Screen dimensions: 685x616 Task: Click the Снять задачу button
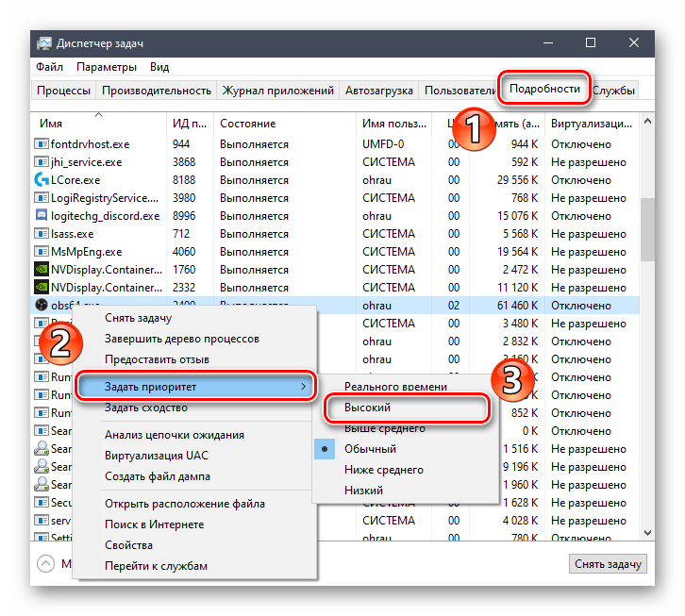[x=608, y=564]
